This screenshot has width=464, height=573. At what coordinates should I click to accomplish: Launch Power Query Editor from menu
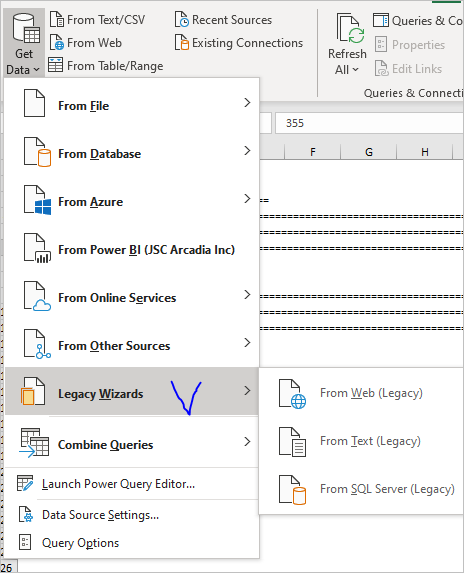pos(132,483)
